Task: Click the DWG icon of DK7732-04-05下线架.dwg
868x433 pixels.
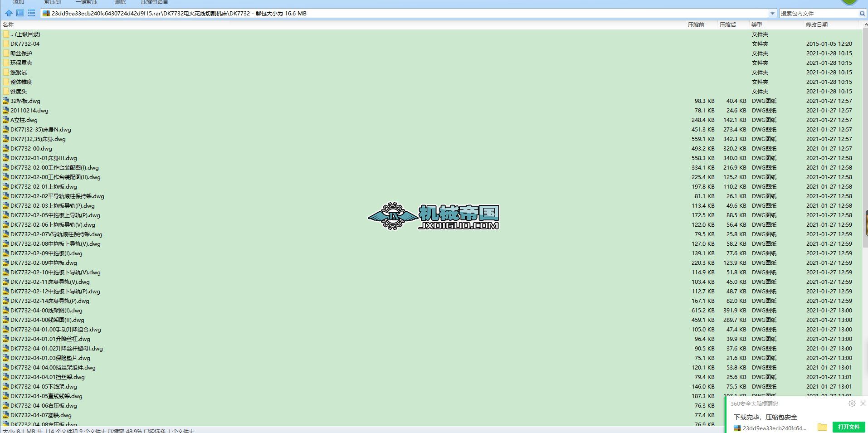Action: tap(6, 387)
